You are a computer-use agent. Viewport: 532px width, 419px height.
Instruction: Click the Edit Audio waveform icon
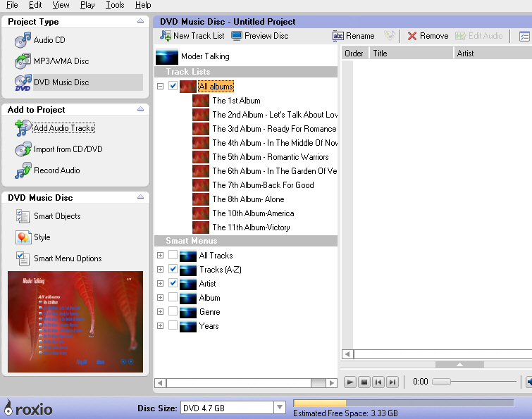[460, 36]
